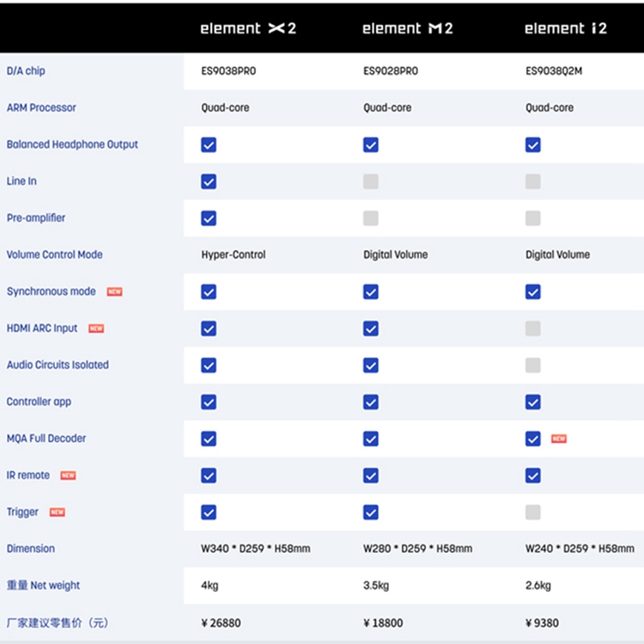Click the Volume Control Mode label

pyautogui.click(x=55, y=255)
